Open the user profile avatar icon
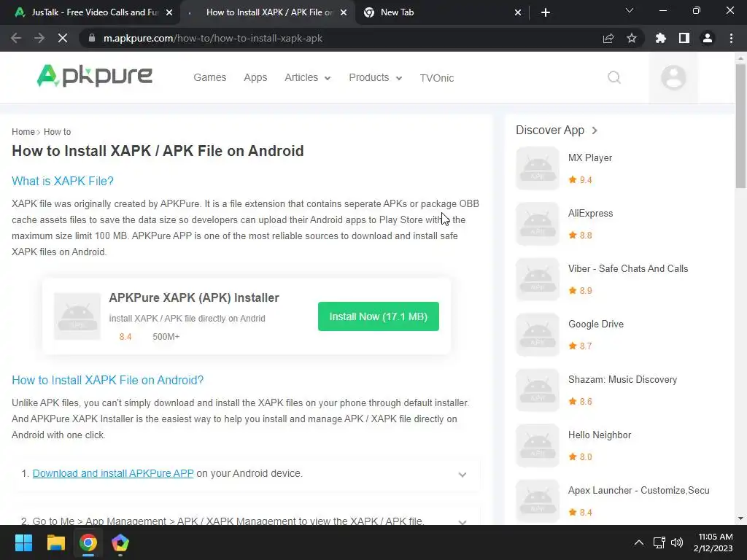This screenshot has height=560, width=747. pos(673,77)
